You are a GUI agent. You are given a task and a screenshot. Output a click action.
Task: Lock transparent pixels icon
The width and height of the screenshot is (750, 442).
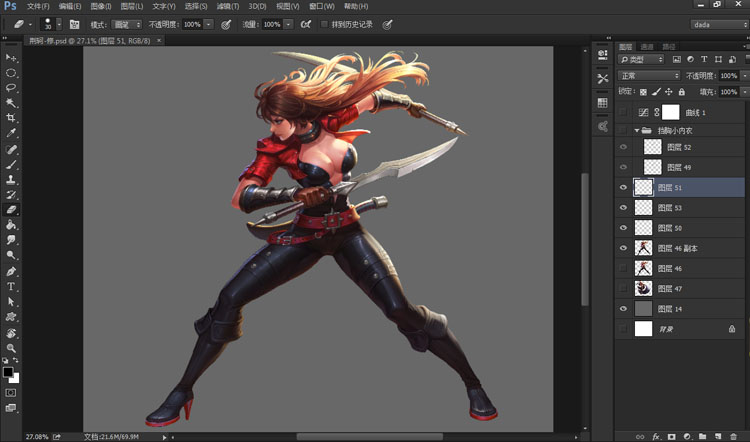tap(643, 92)
